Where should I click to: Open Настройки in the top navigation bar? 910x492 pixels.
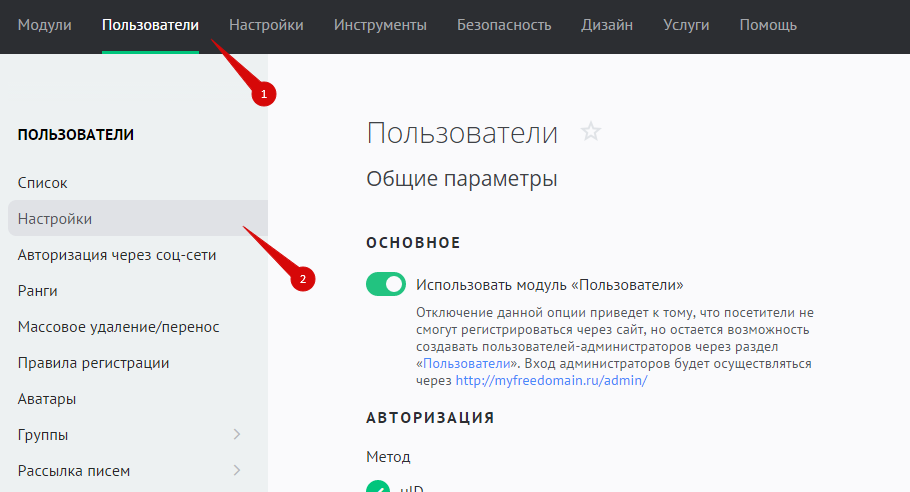[266, 25]
